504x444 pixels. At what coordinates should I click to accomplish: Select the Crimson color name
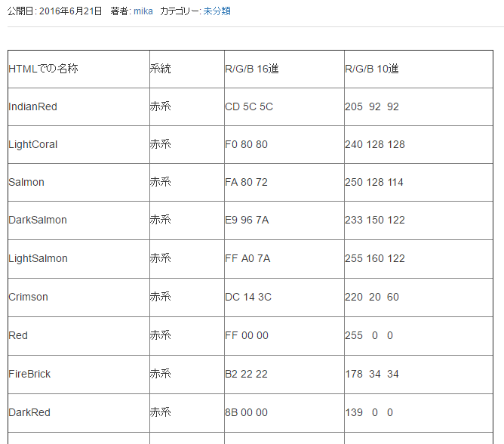tap(28, 297)
